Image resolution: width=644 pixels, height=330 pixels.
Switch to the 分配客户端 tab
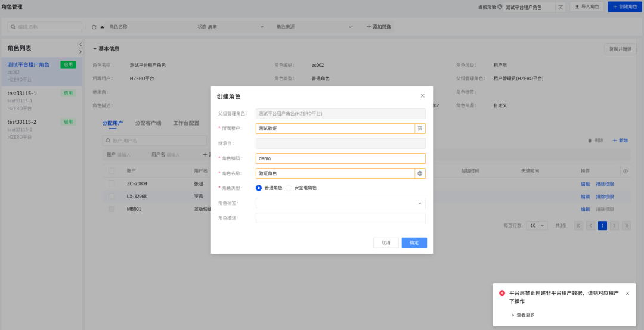pyautogui.click(x=148, y=123)
